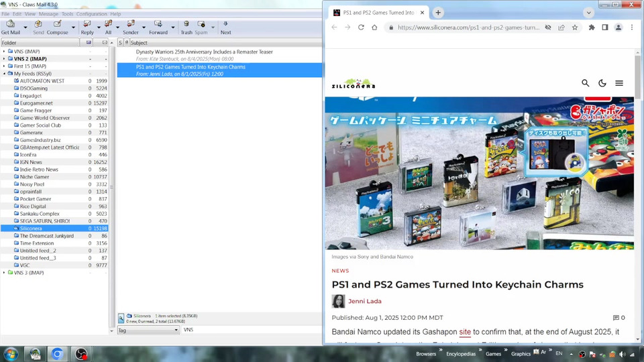Viewport: 644px width, 362px height.
Task: Click the Get Mail toolbar icon
Action: [10, 27]
